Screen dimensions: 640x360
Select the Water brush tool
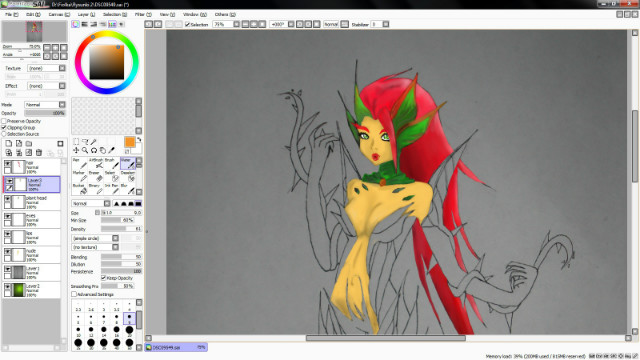tap(128, 163)
